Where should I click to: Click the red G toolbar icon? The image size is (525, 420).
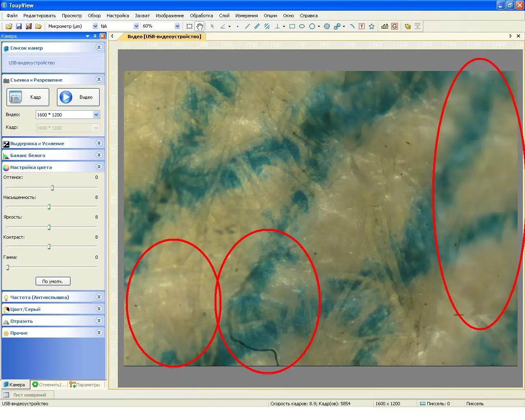click(395, 26)
